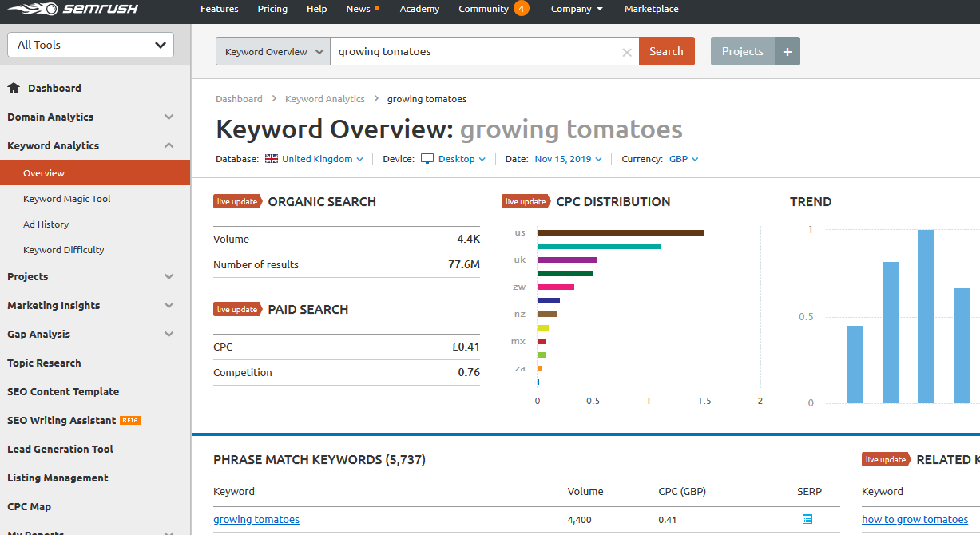The height and width of the screenshot is (535, 980).
Task: Open the growing tomatoes keyword link
Action: pyautogui.click(x=256, y=519)
